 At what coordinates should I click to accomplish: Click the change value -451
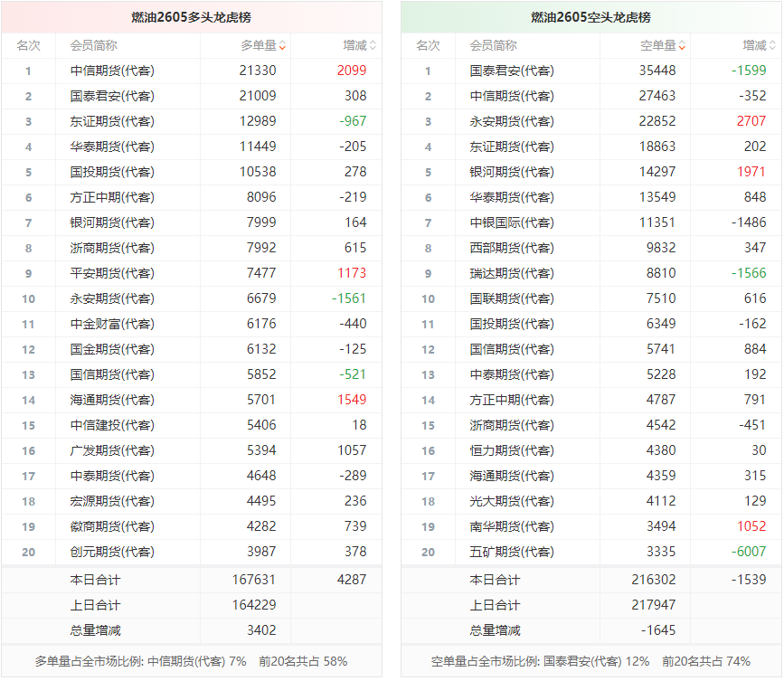[x=752, y=425]
